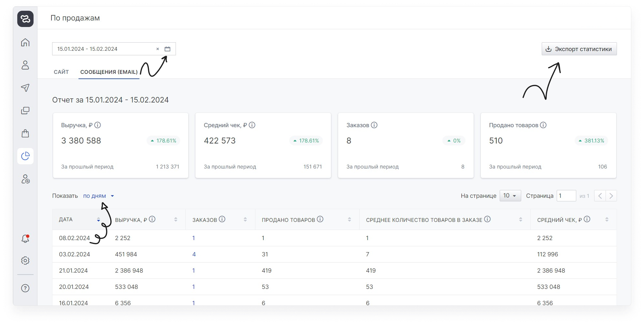Click the date cell 08.02.2024

click(74, 238)
